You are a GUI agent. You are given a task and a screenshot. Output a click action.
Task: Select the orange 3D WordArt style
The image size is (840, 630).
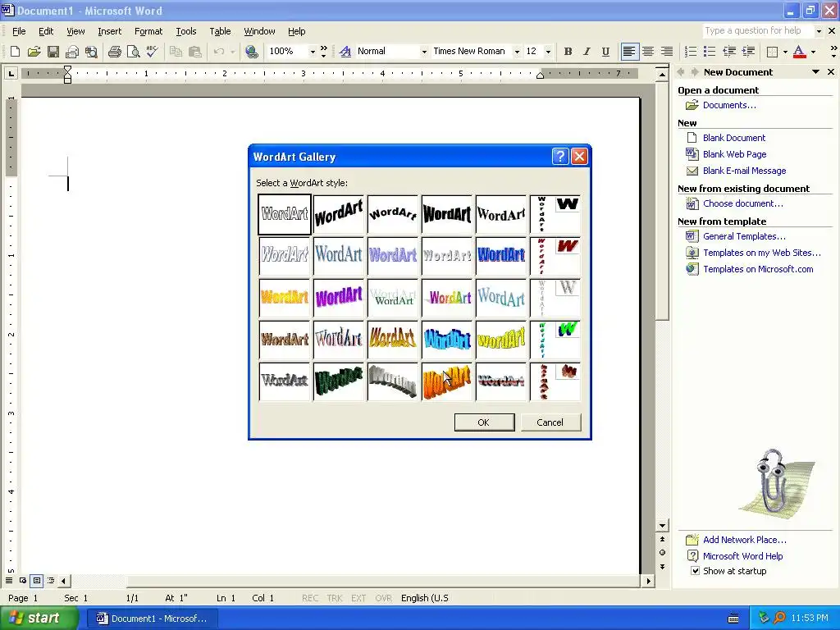tap(447, 382)
